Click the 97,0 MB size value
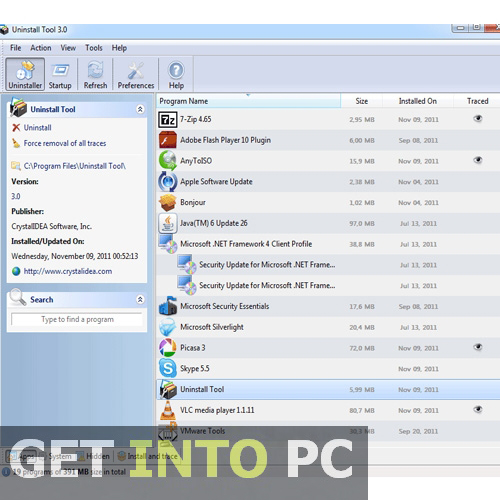The width and height of the screenshot is (500, 500). (362, 223)
